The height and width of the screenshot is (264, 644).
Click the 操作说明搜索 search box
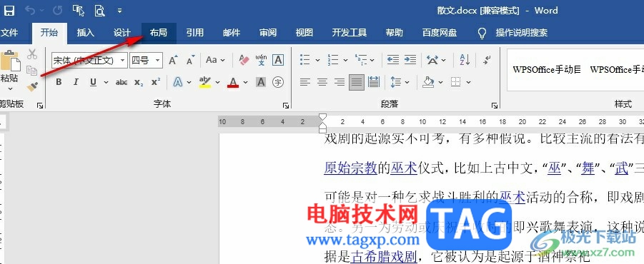522,33
